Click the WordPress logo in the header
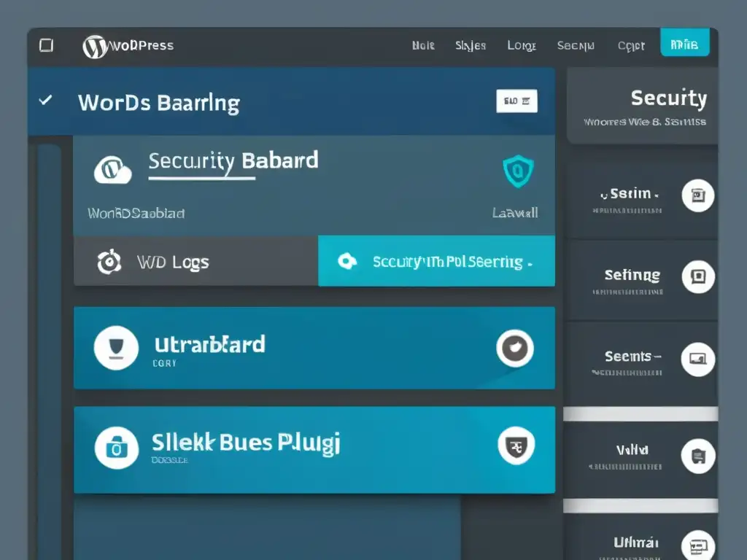The width and height of the screenshot is (747, 560). 94,46
